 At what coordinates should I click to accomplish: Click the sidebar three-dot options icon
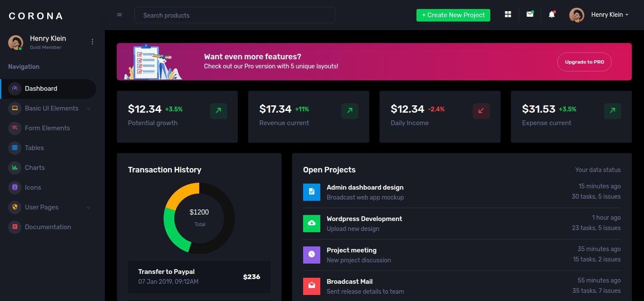click(x=92, y=42)
